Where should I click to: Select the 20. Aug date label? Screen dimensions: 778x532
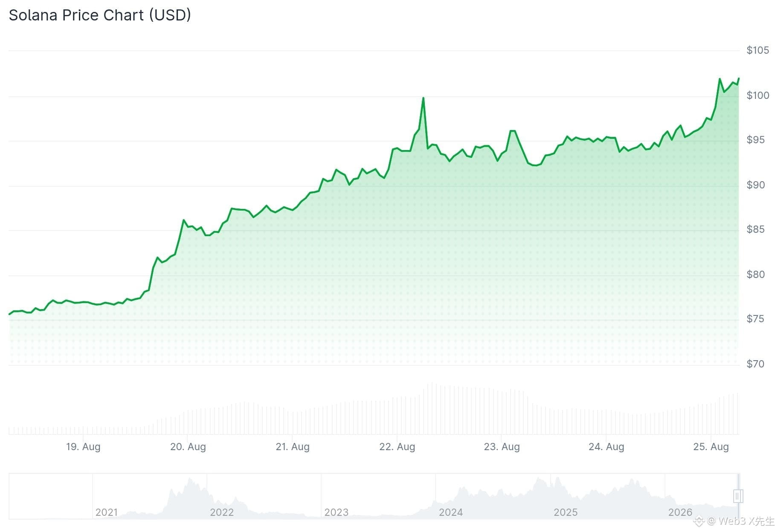click(188, 447)
